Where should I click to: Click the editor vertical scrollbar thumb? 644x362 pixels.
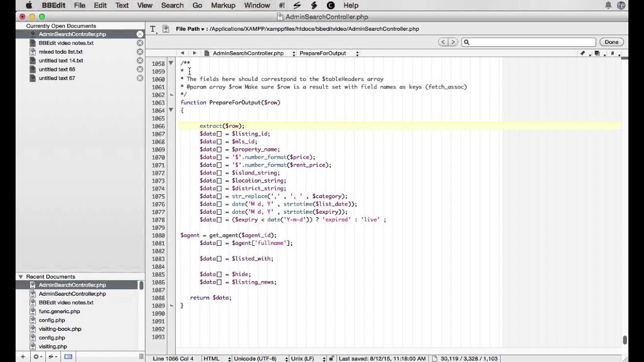(x=625, y=340)
